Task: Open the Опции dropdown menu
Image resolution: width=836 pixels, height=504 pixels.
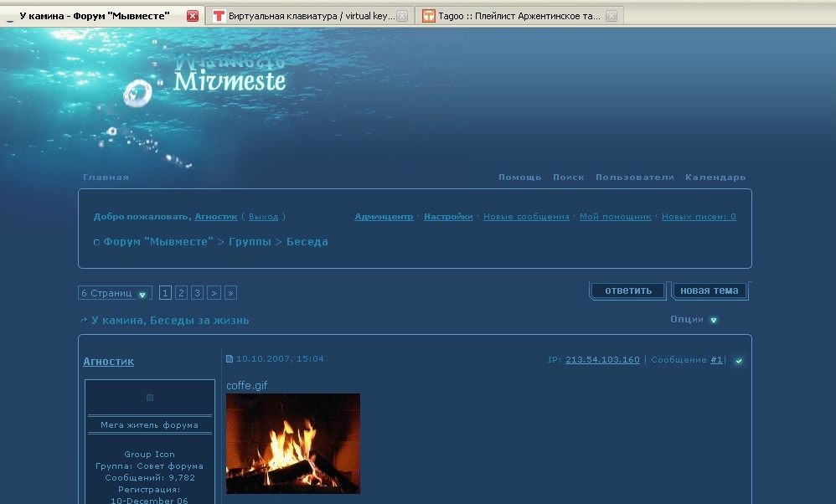Action: (713, 320)
